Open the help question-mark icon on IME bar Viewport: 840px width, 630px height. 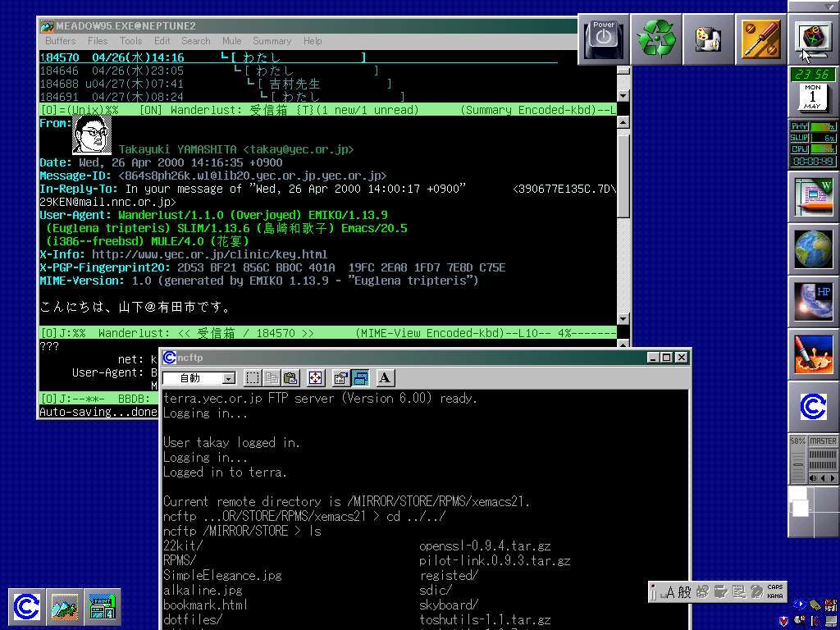click(756, 592)
